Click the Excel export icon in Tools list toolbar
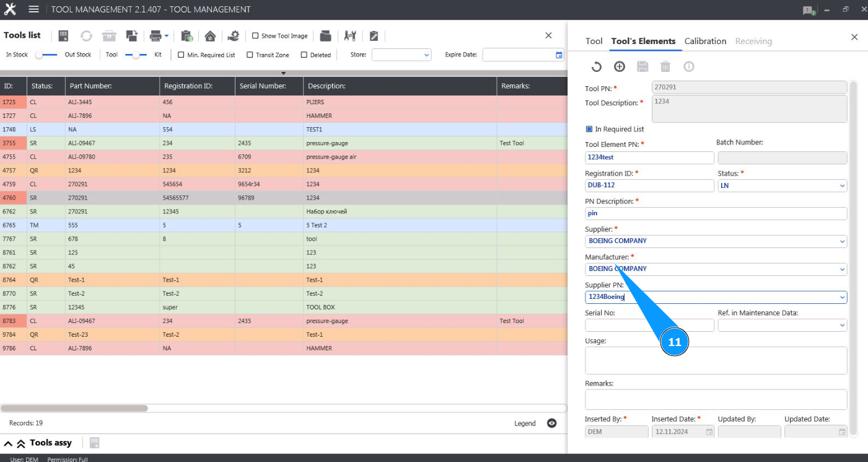This screenshot has height=462, width=868. tap(63, 36)
